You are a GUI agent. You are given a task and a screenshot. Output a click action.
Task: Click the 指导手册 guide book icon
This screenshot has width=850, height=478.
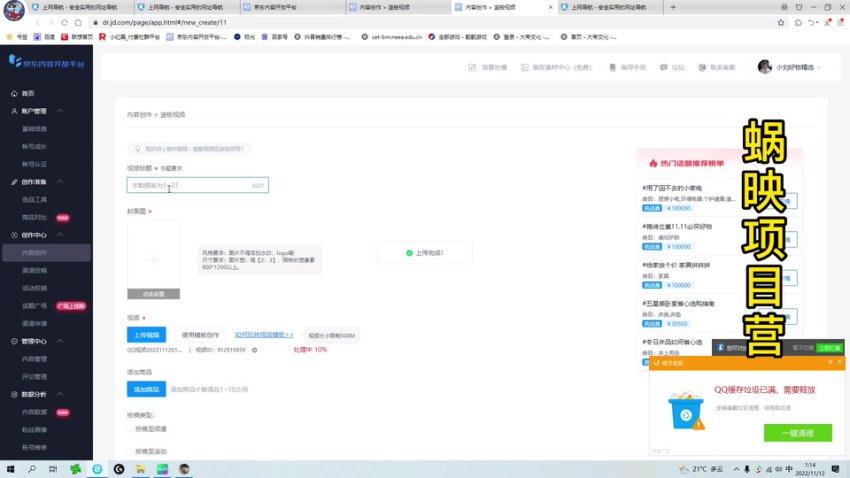tap(613, 67)
